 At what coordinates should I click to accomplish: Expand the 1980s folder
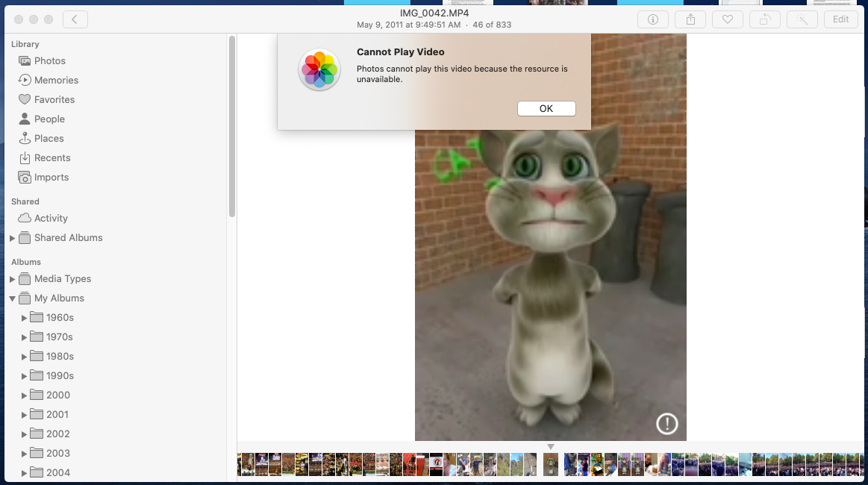point(24,357)
